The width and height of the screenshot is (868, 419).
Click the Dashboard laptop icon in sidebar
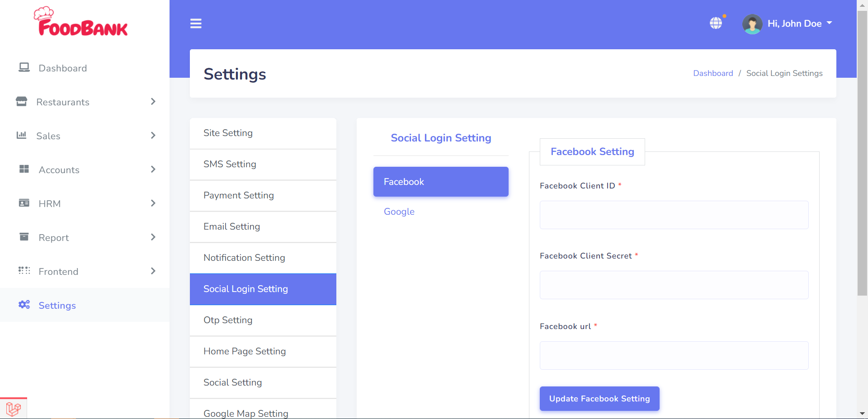[24, 67]
